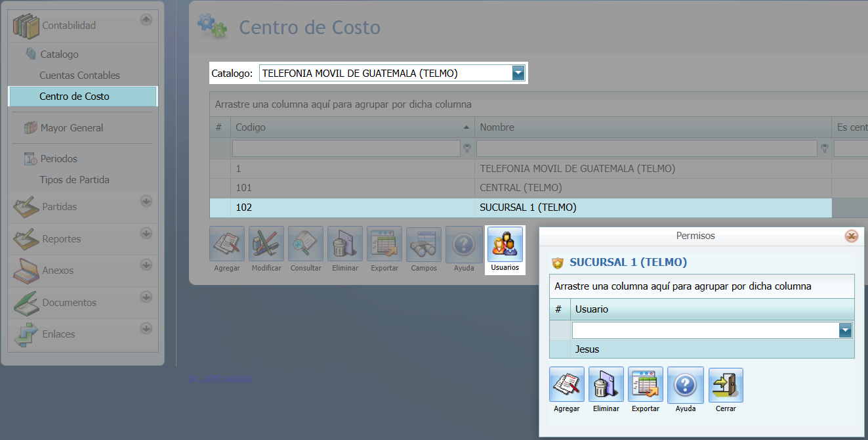Viewport: 868px width, 440px height.
Task: Click the Consultar magnifier icon
Action: point(306,245)
